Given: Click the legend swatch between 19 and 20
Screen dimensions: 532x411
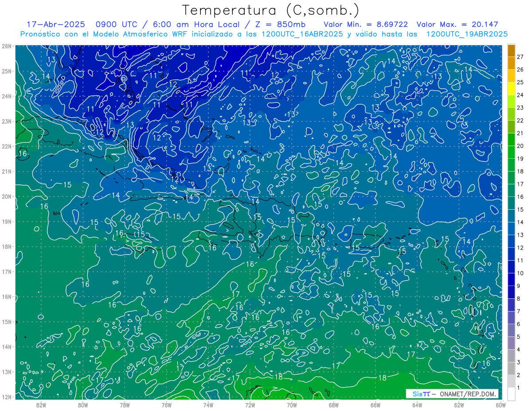Looking at the screenshot, I should tap(512, 152).
